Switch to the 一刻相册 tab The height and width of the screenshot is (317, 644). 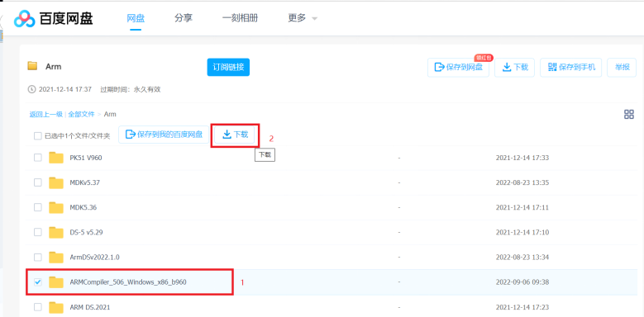240,18
